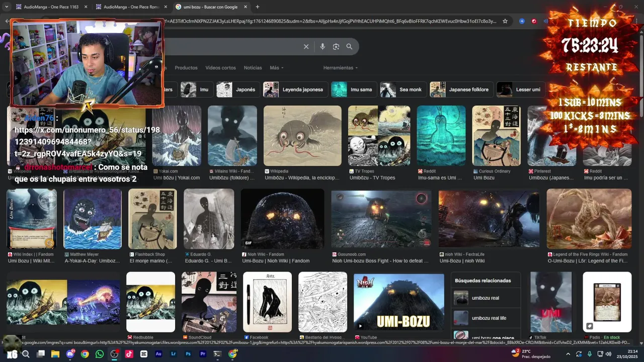Open 'Umi bōzu | Yokai.com' result link

click(177, 178)
